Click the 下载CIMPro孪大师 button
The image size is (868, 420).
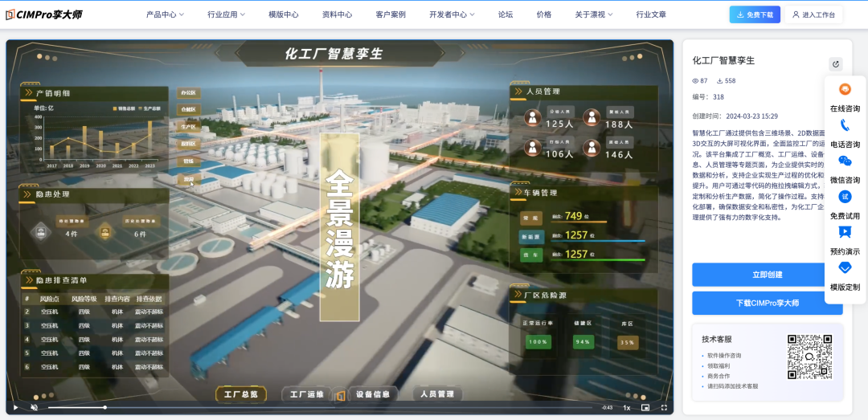pos(768,304)
